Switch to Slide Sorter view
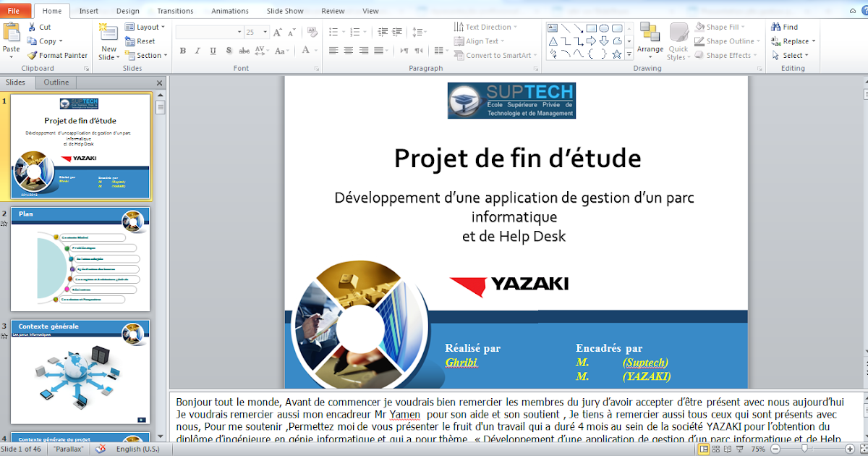Image resolution: width=868 pixels, height=456 pixels. [x=716, y=449]
